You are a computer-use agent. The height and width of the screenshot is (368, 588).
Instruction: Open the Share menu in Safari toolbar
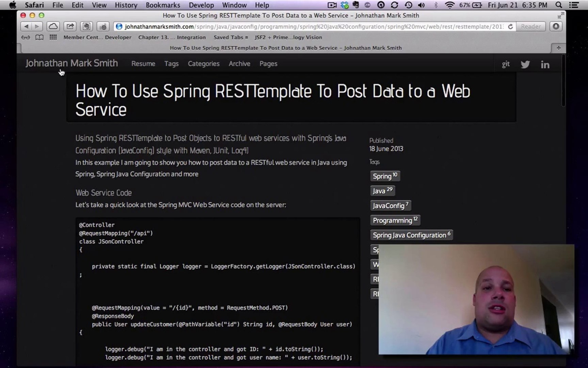click(x=70, y=26)
